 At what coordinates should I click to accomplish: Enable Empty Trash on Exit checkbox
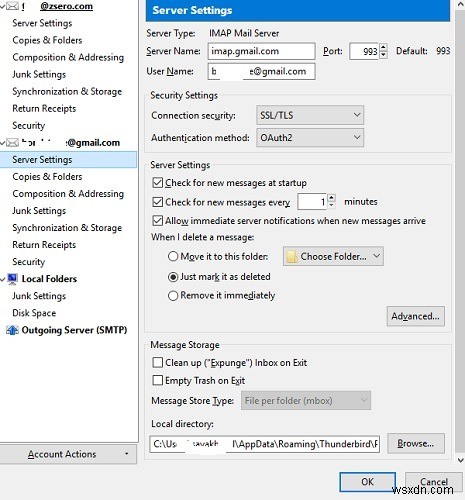(157, 380)
